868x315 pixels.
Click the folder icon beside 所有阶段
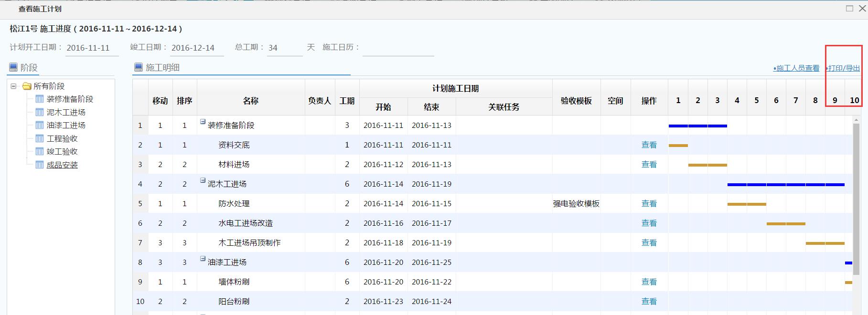point(27,86)
